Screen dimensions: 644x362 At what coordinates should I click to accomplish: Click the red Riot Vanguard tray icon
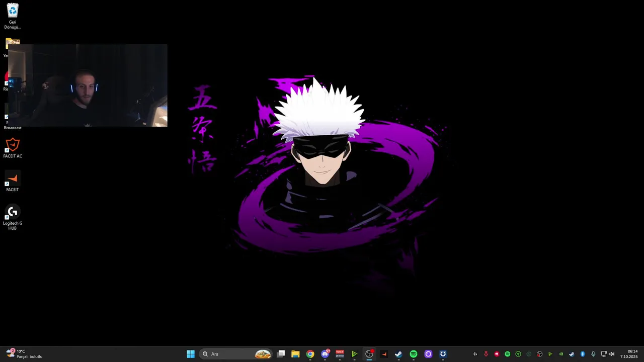pos(486,354)
